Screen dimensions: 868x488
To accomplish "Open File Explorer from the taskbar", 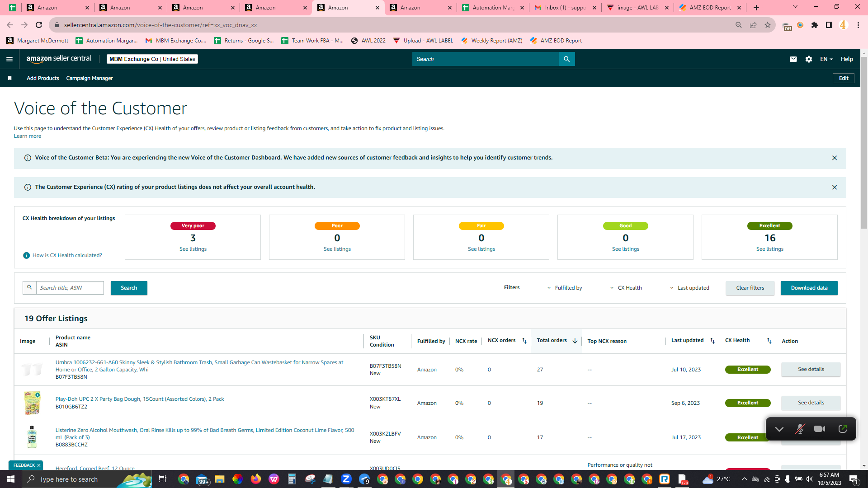I will click(x=220, y=479).
